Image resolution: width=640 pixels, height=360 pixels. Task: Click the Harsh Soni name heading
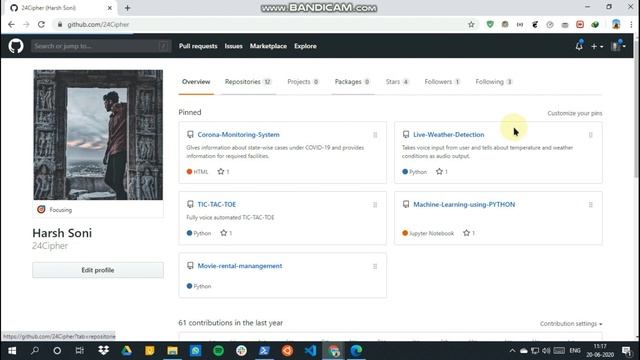click(62, 233)
